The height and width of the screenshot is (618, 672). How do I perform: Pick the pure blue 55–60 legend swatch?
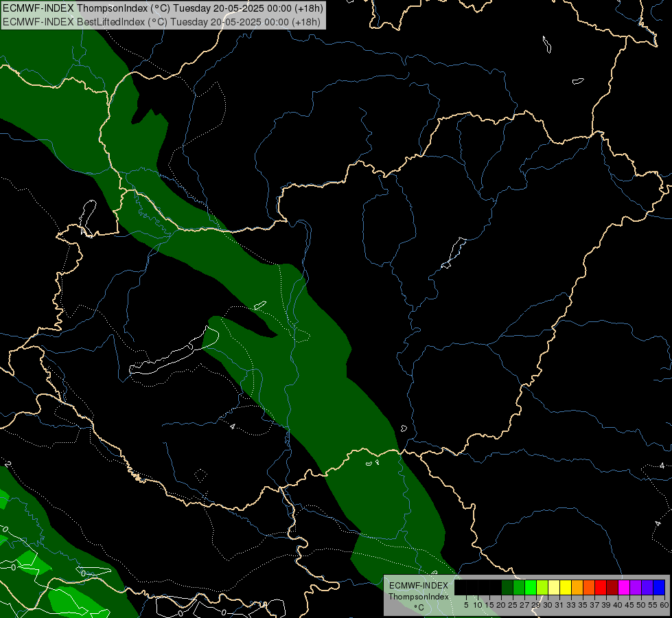(x=659, y=587)
